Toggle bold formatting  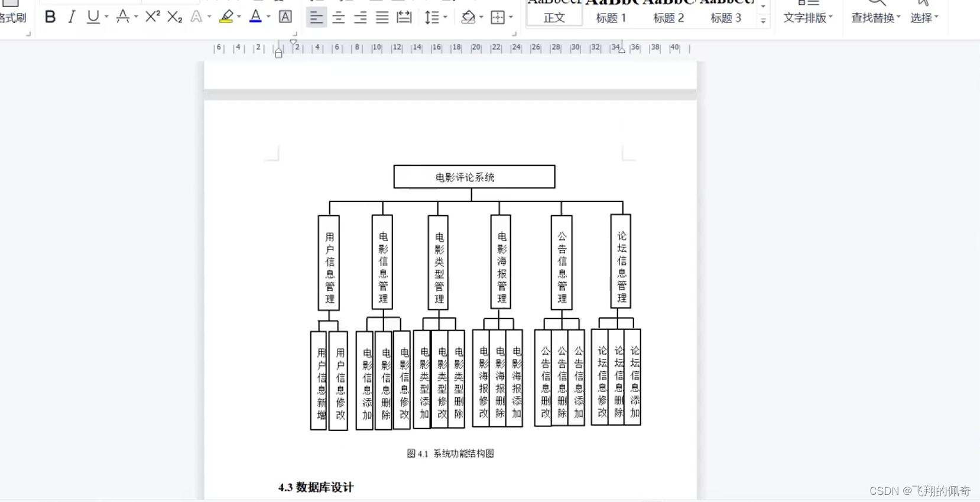tap(50, 17)
